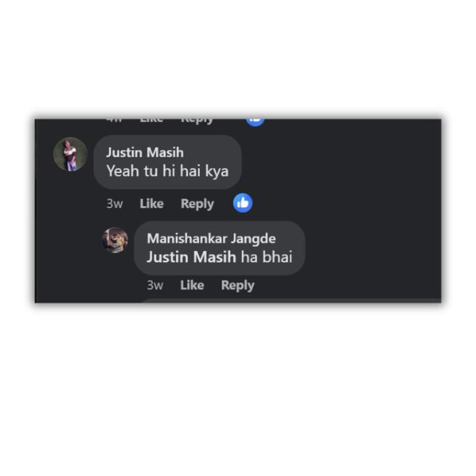Click the 3w timestamp under Manishankar's reply
Screen dimensions: 476x476
(x=155, y=286)
